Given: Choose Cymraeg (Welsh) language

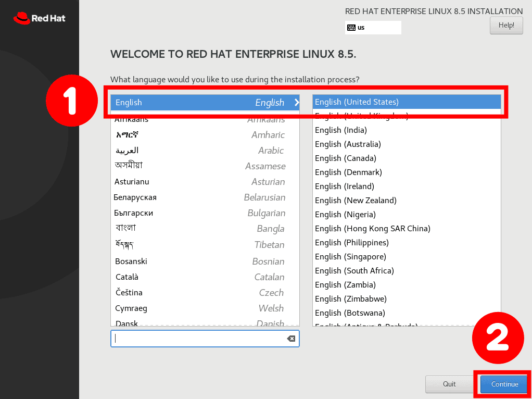Looking at the screenshot, I should click(x=205, y=308).
